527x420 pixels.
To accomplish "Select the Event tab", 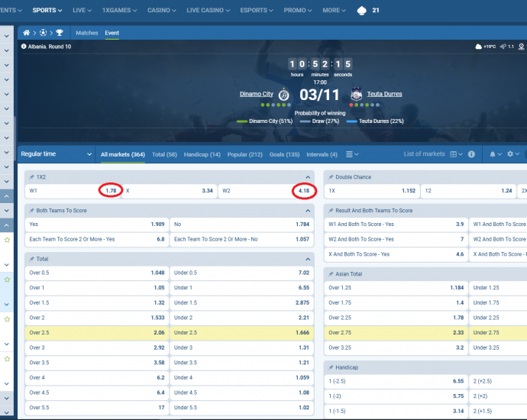I will 112,33.
